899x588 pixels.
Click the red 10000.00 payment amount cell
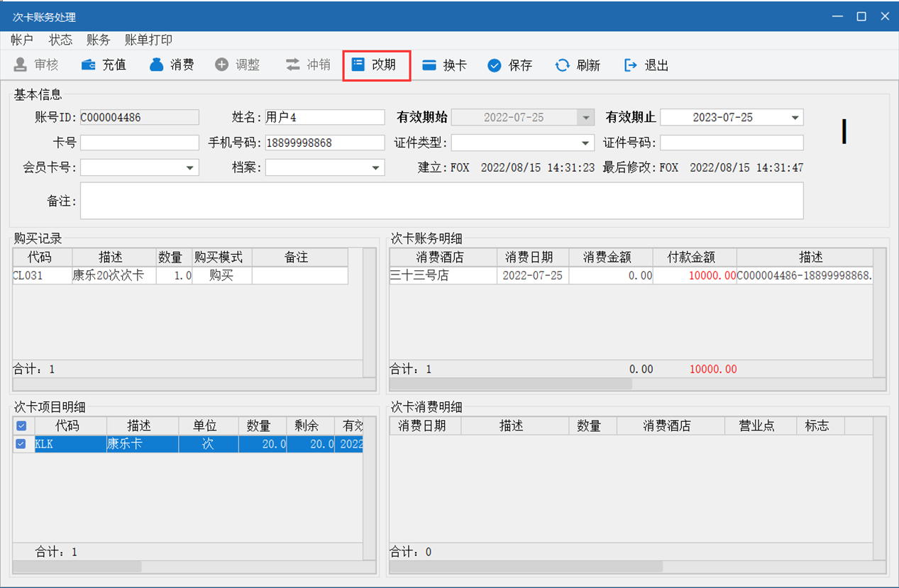click(695, 275)
